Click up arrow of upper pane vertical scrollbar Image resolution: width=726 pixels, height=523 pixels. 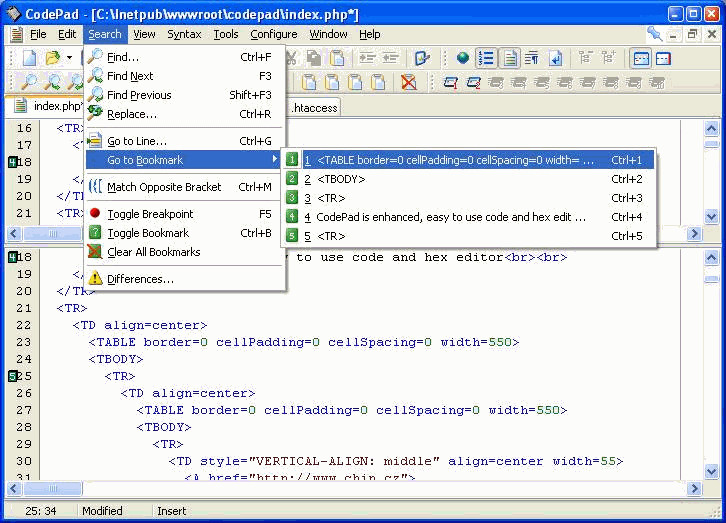click(x=712, y=128)
